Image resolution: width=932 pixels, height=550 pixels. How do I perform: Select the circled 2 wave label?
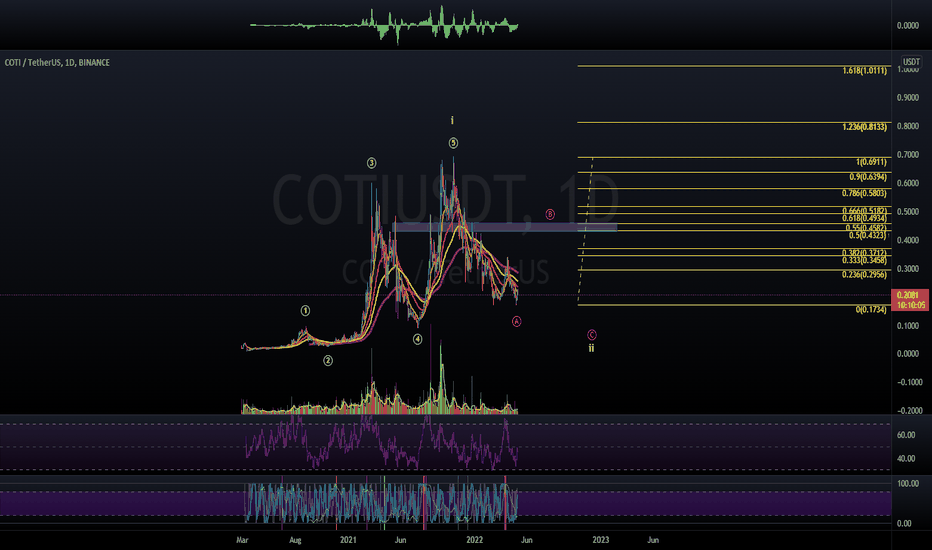pos(328,360)
